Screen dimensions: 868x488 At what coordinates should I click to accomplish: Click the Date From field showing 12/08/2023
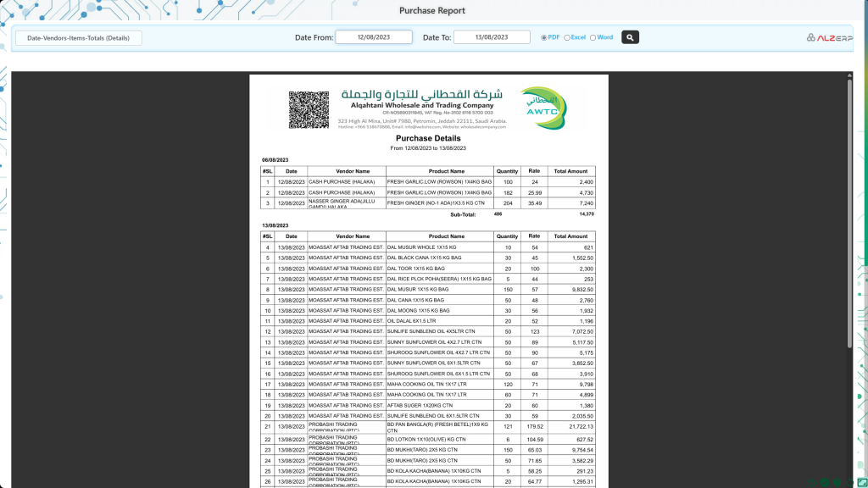(374, 37)
